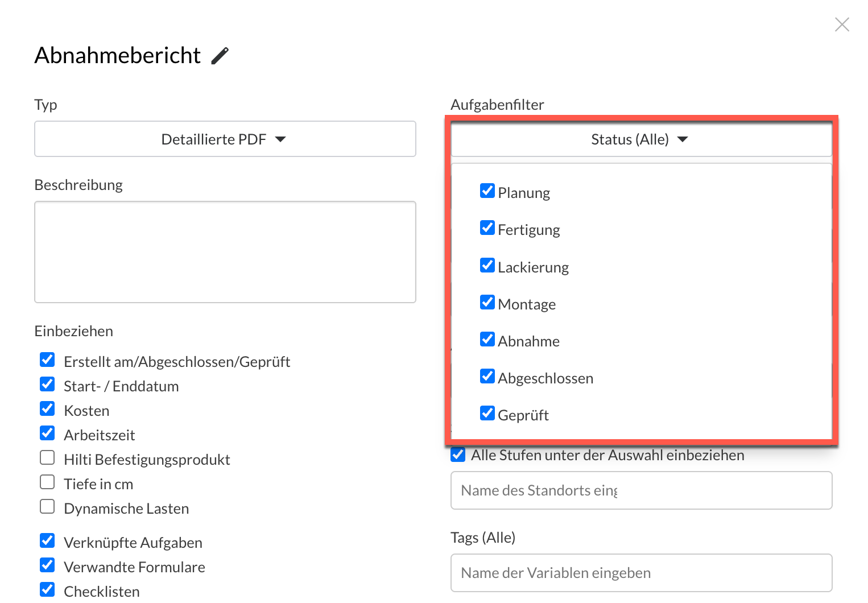The image size is (868, 603).
Task: Close the Abnahmebericht dialog
Action: point(842,24)
